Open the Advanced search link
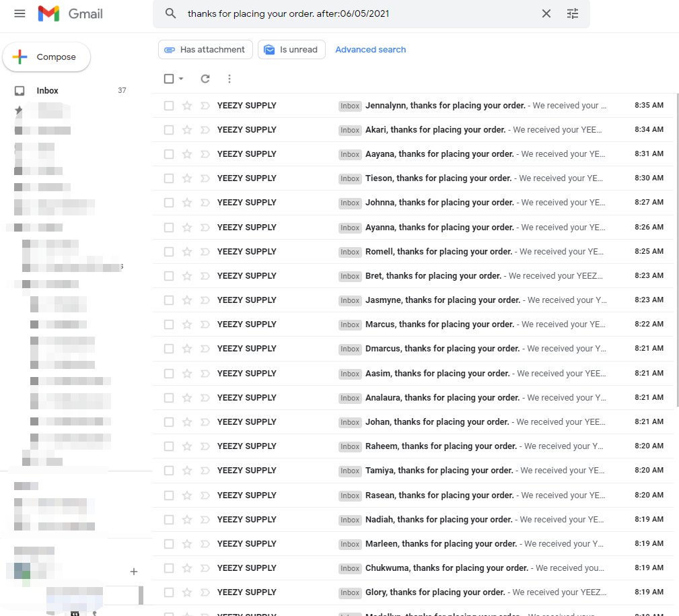The height and width of the screenshot is (616, 679). 370,49
